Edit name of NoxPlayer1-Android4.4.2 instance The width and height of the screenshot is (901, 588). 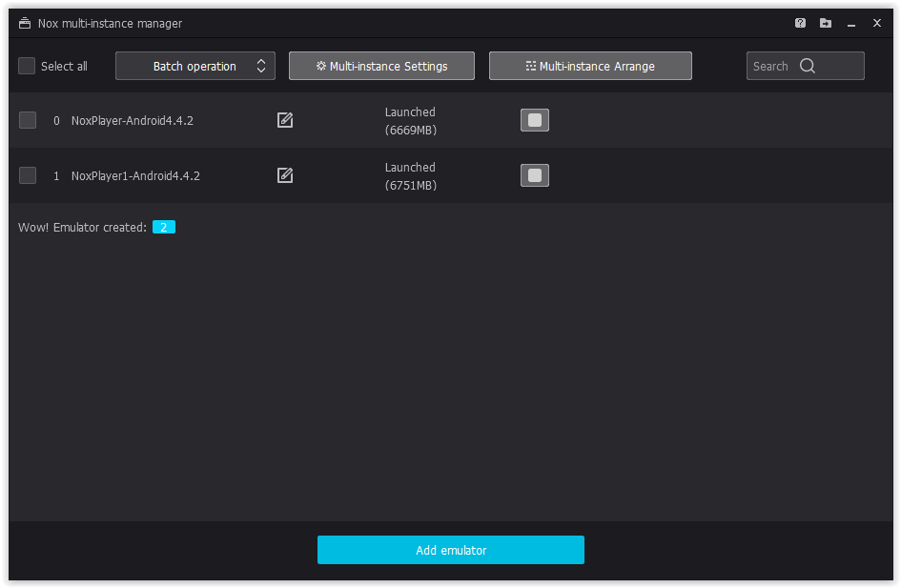[x=285, y=175]
